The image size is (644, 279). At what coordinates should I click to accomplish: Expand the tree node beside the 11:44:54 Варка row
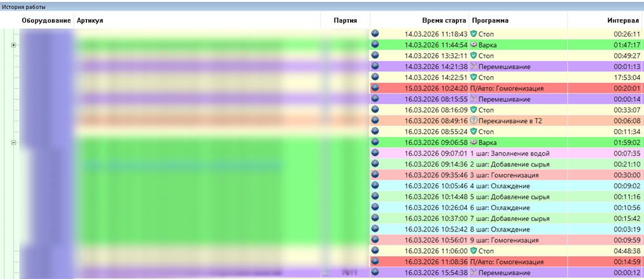pyautogui.click(x=14, y=45)
